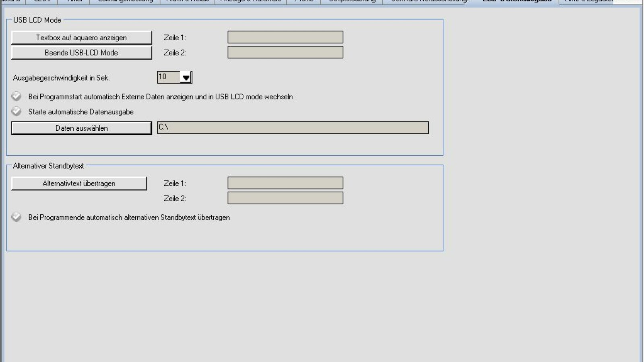This screenshot has width=644, height=362.
Task: Open the Anzeige & Hardware tab
Action: [250, 1]
